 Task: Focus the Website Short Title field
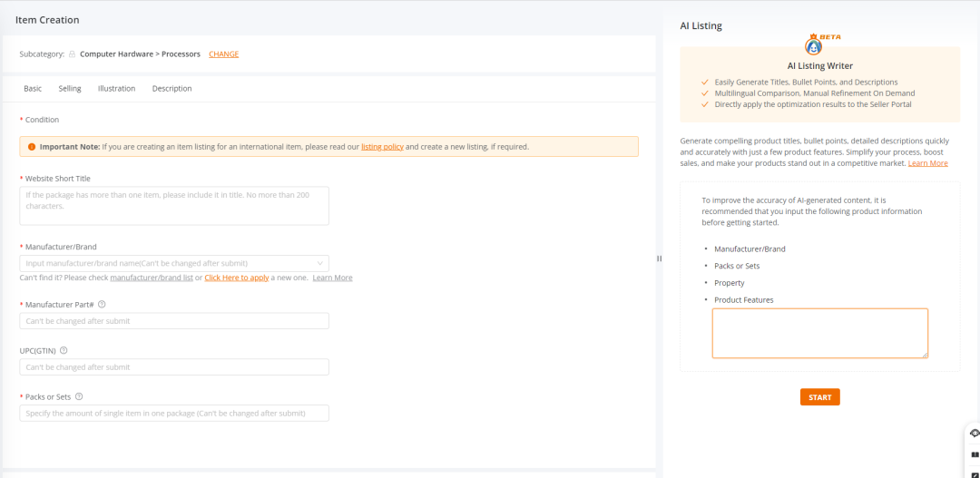coord(174,206)
